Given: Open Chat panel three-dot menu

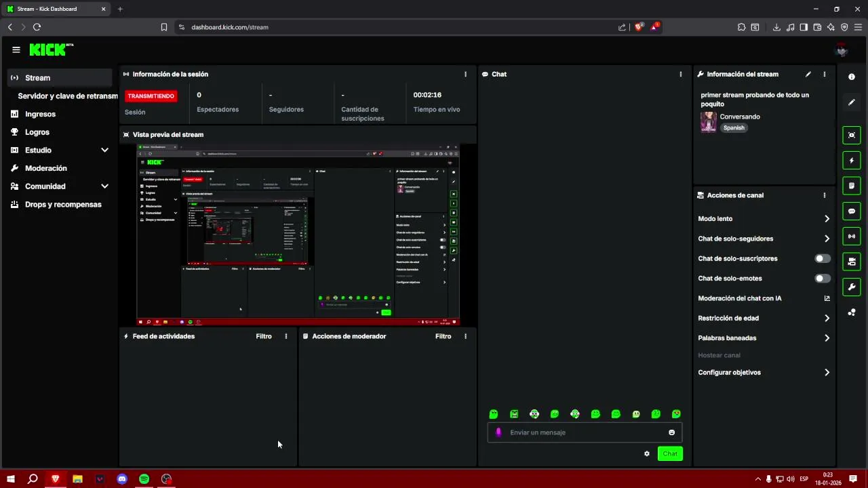Looking at the screenshot, I should click(681, 75).
